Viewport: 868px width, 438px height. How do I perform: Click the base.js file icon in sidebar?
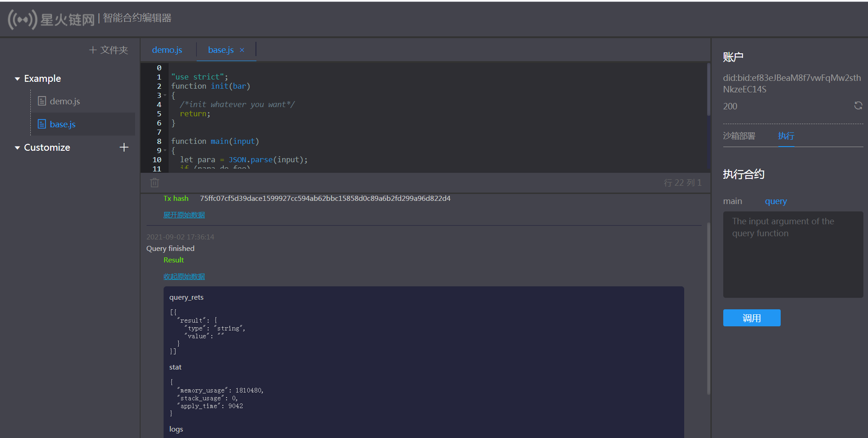coord(42,124)
